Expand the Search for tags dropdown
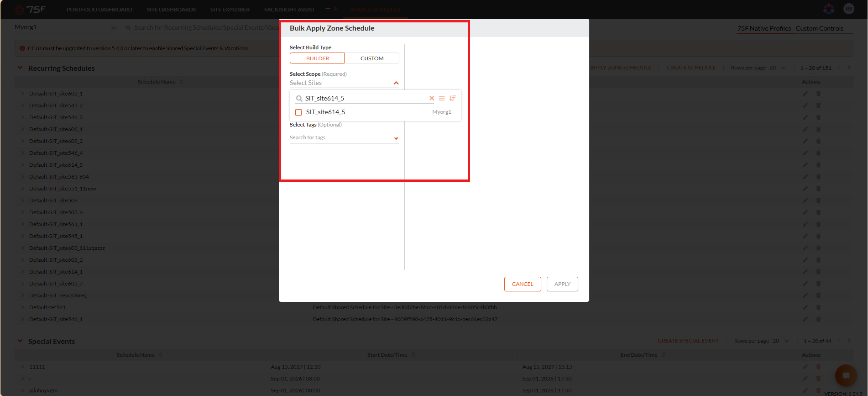 tap(396, 138)
